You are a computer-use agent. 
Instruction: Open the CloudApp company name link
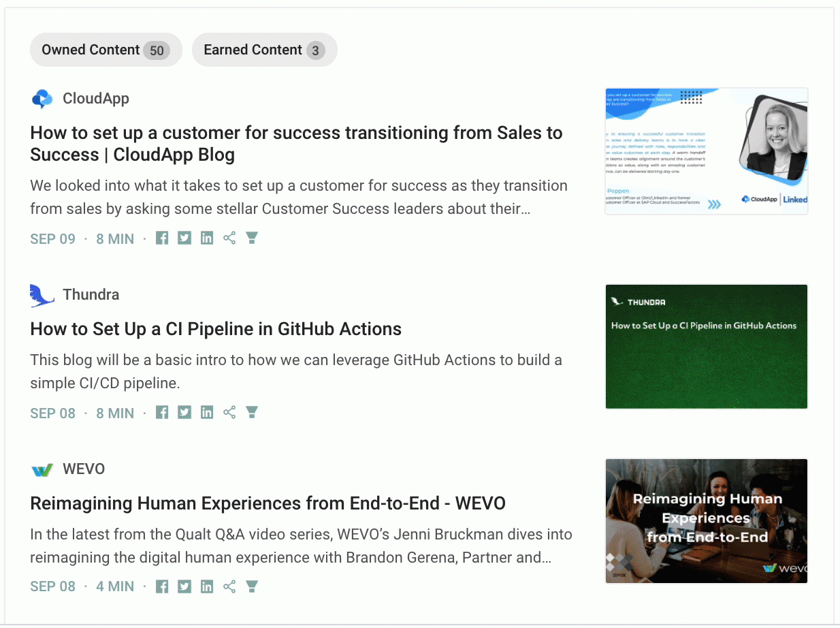[96, 99]
